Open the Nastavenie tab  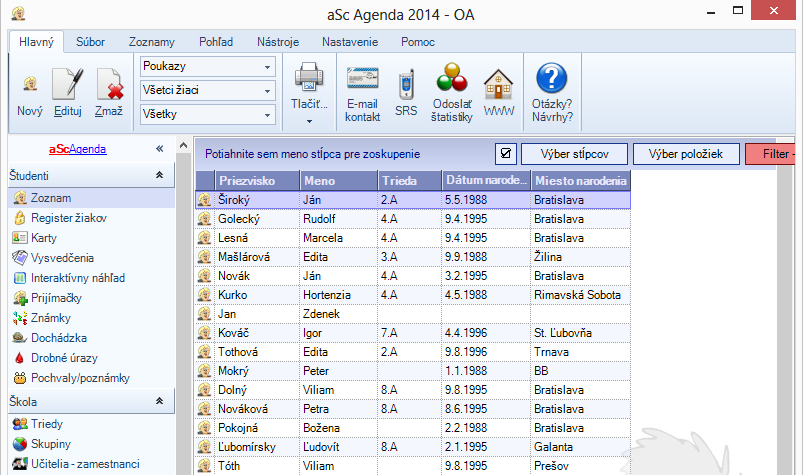[350, 42]
